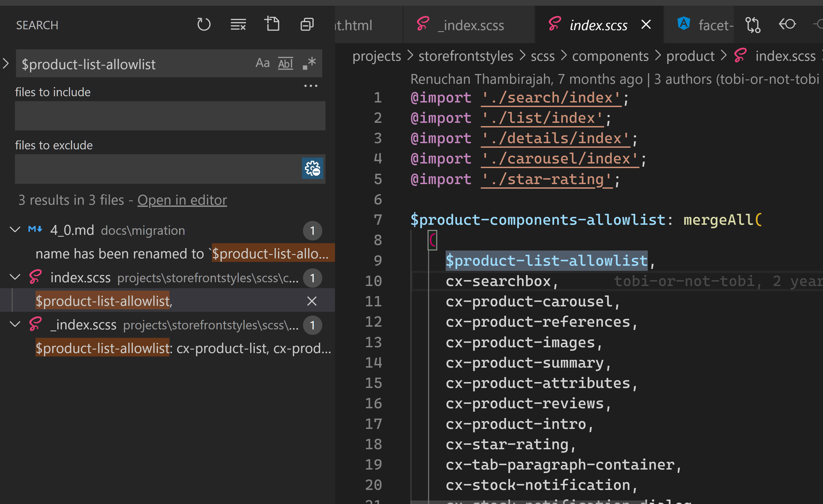The image size is (823, 504).
Task: Open a New Search Editor
Action: click(x=272, y=24)
